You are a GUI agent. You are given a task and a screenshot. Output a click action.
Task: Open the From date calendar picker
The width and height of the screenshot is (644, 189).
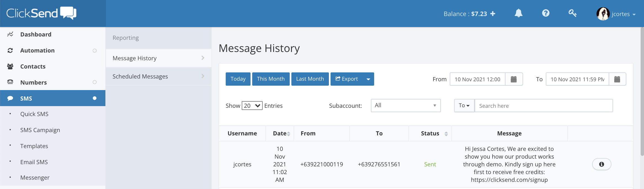pos(513,79)
